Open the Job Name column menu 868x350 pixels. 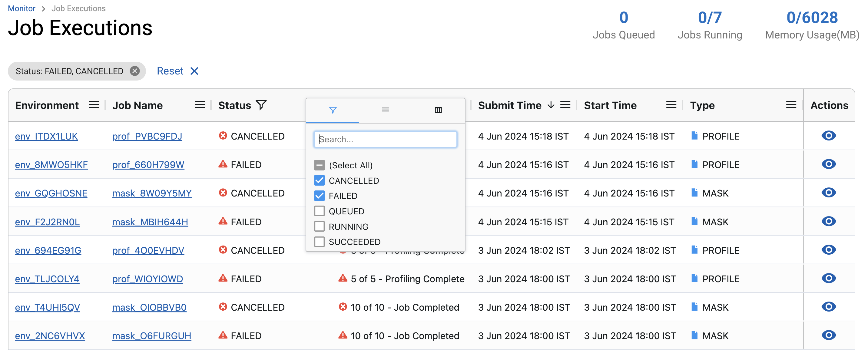pos(200,105)
